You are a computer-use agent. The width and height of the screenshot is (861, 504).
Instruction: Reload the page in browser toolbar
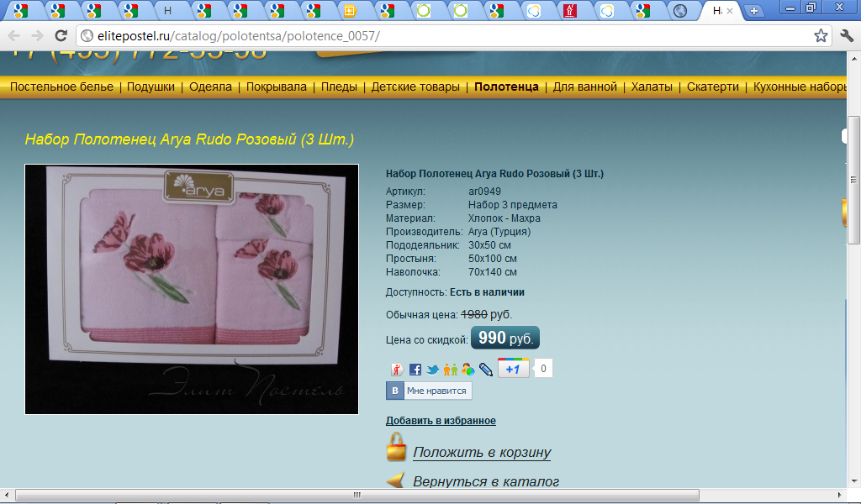(x=61, y=35)
